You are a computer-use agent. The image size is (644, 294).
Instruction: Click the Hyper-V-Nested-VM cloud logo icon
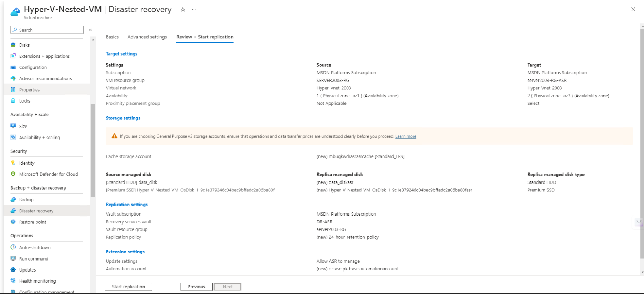[15, 12]
